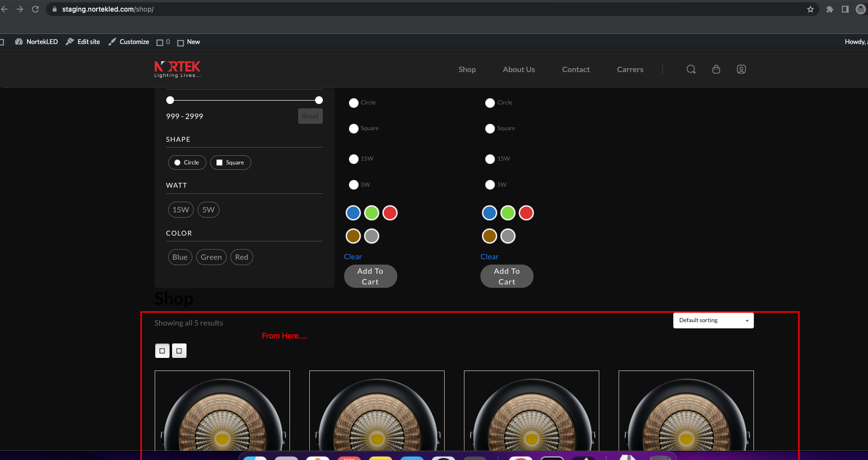Bookmark the page with the star icon

click(x=810, y=9)
